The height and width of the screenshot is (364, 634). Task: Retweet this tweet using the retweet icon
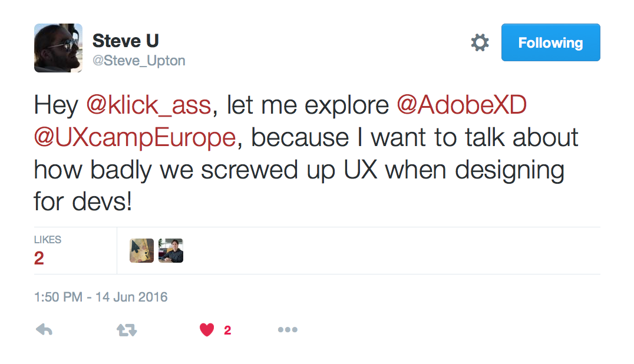click(127, 330)
